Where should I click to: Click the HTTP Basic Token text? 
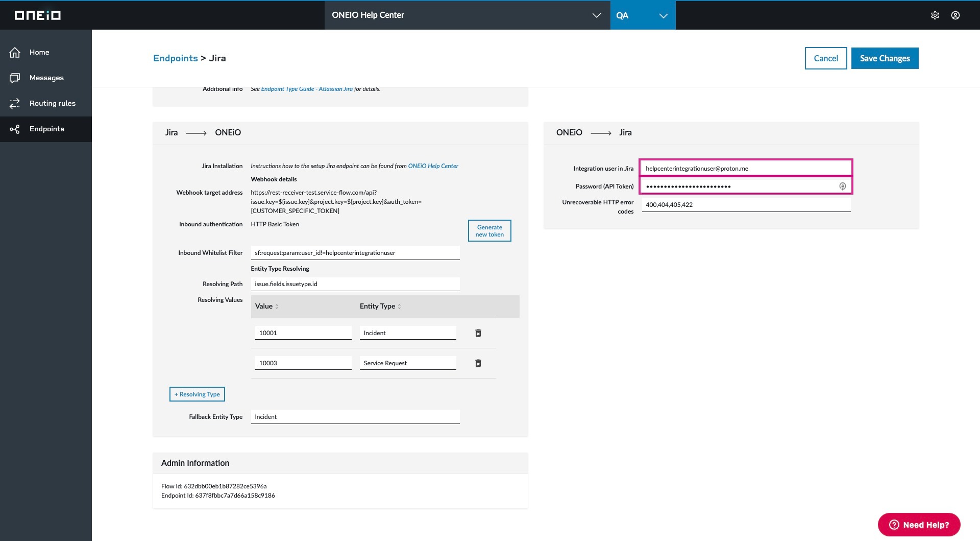pyautogui.click(x=275, y=224)
